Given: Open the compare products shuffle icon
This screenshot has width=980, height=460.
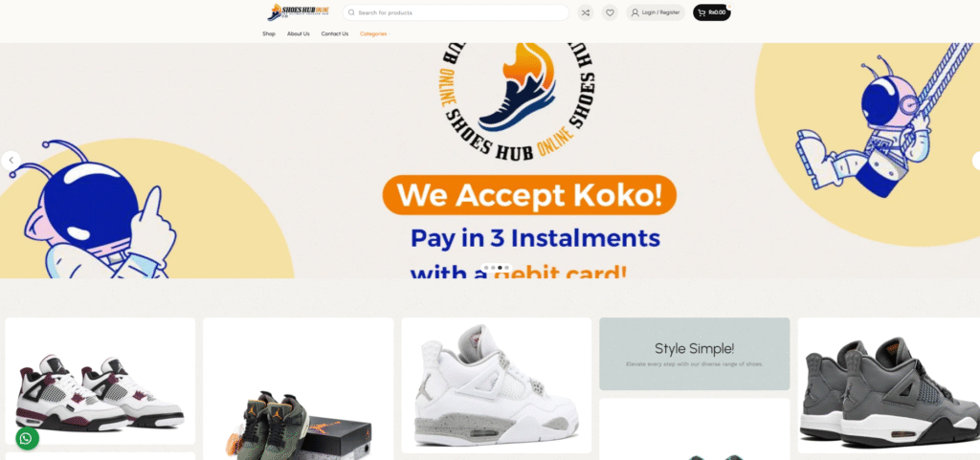Looking at the screenshot, I should 585,12.
